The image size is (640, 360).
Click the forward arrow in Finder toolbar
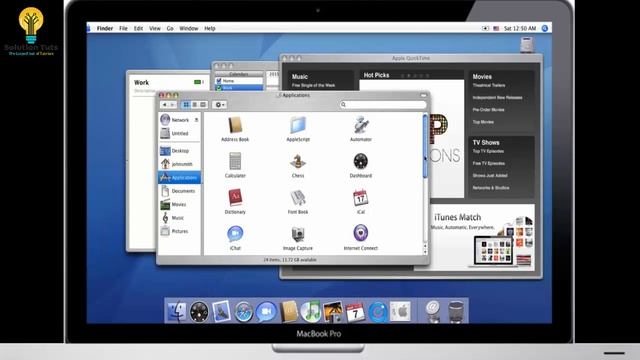point(173,105)
